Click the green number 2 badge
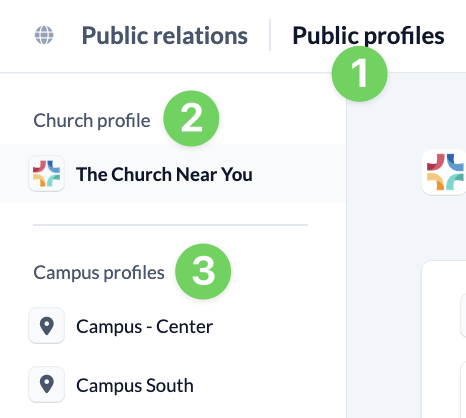This screenshot has height=418, width=466. click(191, 118)
